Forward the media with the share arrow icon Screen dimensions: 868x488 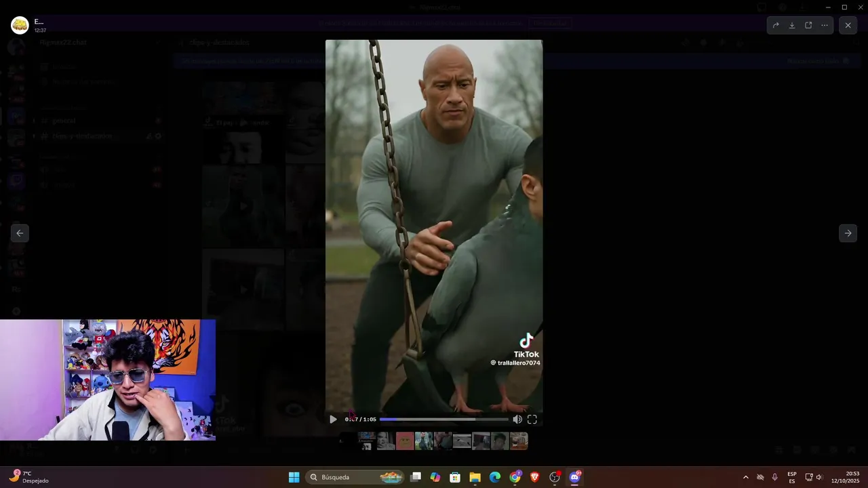776,25
